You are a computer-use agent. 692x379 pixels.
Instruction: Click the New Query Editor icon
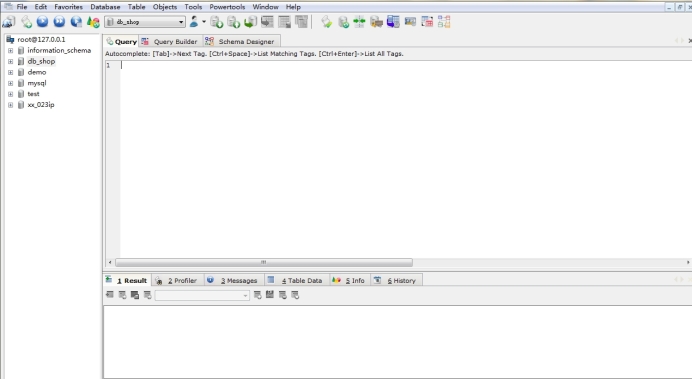(26, 22)
